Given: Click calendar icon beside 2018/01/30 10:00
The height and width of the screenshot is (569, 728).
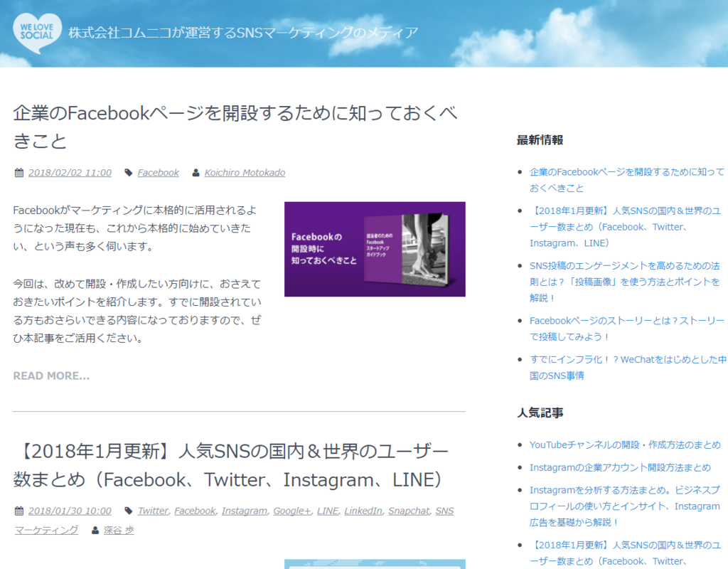Looking at the screenshot, I should pos(19,511).
